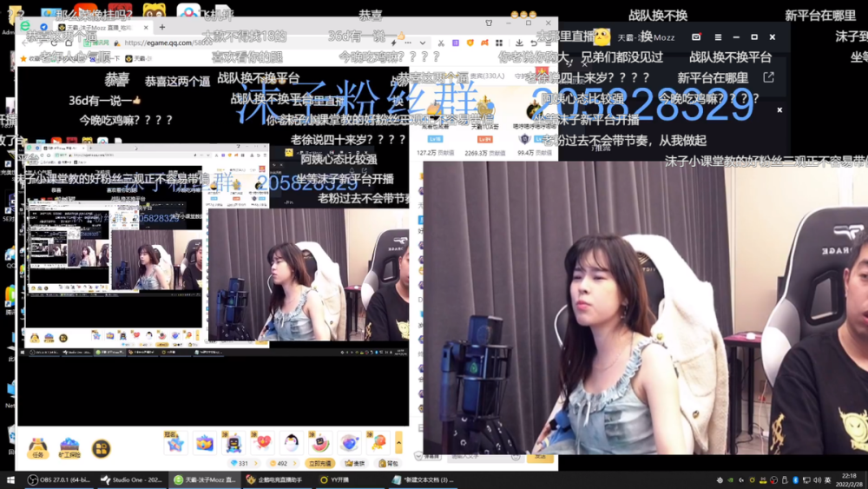Select the penguin gift
The image size is (868, 489).
(x=291, y=443)
